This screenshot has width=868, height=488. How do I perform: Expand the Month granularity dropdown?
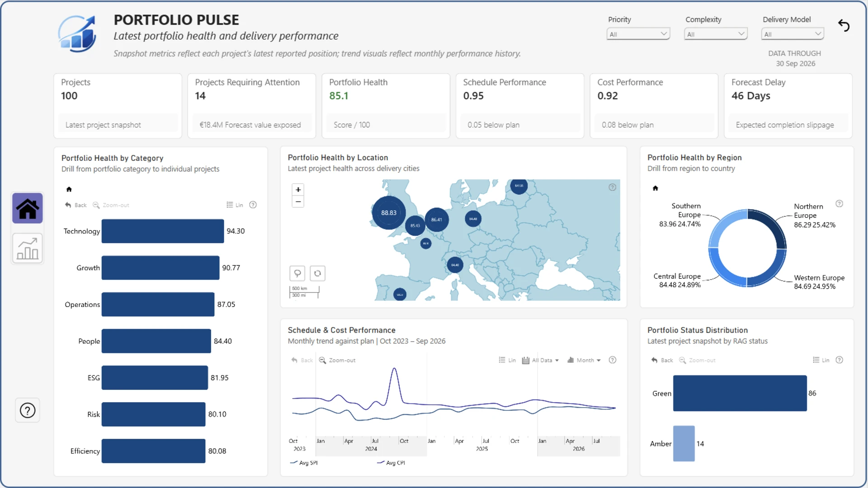[x=584, y=360]
